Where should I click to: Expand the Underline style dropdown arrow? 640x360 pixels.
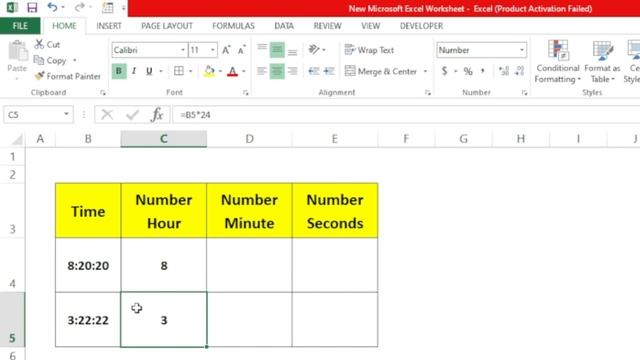point(161,71)
